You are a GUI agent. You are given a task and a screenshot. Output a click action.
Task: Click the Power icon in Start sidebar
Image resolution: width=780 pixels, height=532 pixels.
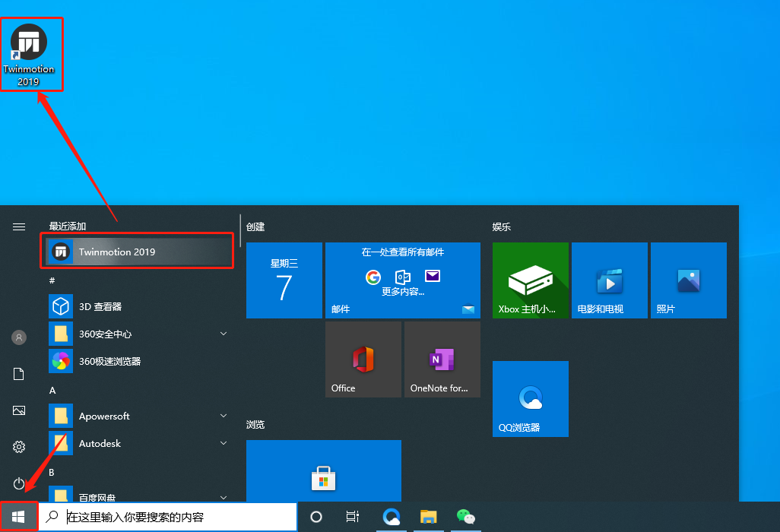click(x=19, y=483)
